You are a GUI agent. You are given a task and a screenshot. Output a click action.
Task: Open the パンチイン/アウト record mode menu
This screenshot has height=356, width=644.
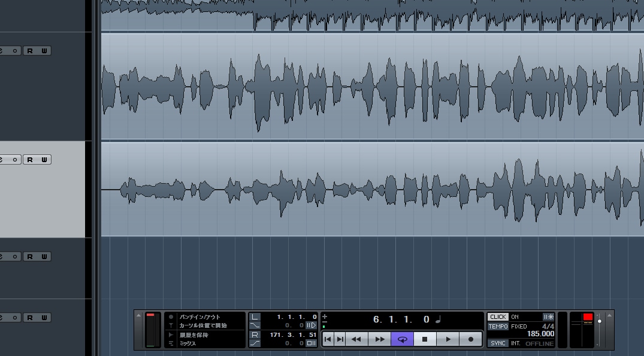click(199, 317)
